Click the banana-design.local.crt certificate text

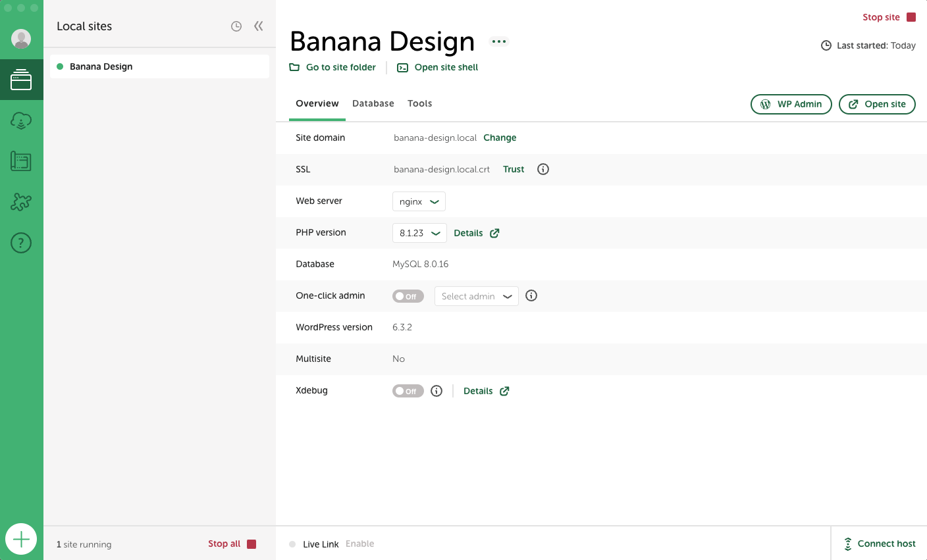(442, 169)
